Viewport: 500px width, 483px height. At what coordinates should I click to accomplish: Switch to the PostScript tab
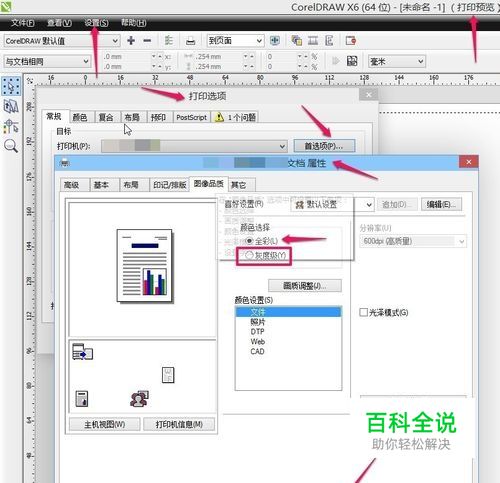pos(191,117)
